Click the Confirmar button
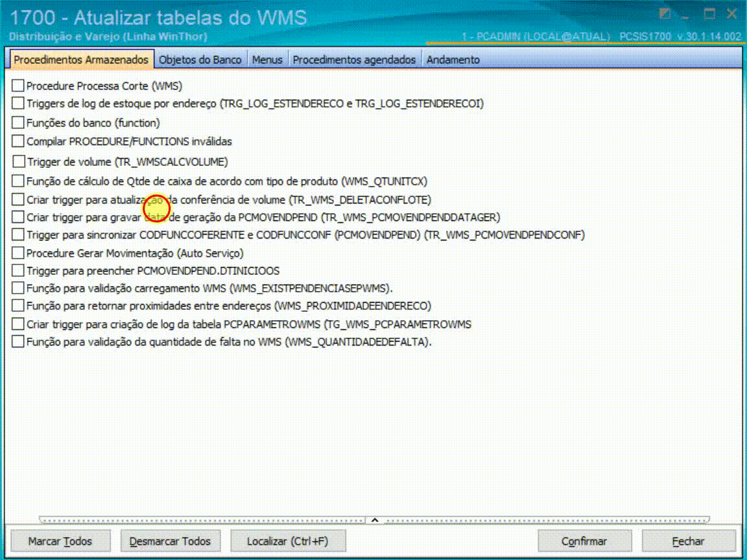 tap(584, 541)
